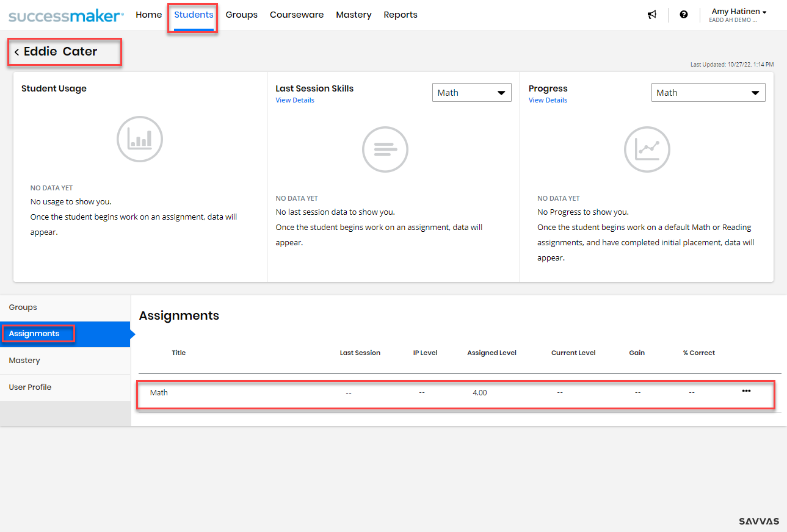Click the Student Usage bar chart icon
787x532 pixels.
click(140, 139)
